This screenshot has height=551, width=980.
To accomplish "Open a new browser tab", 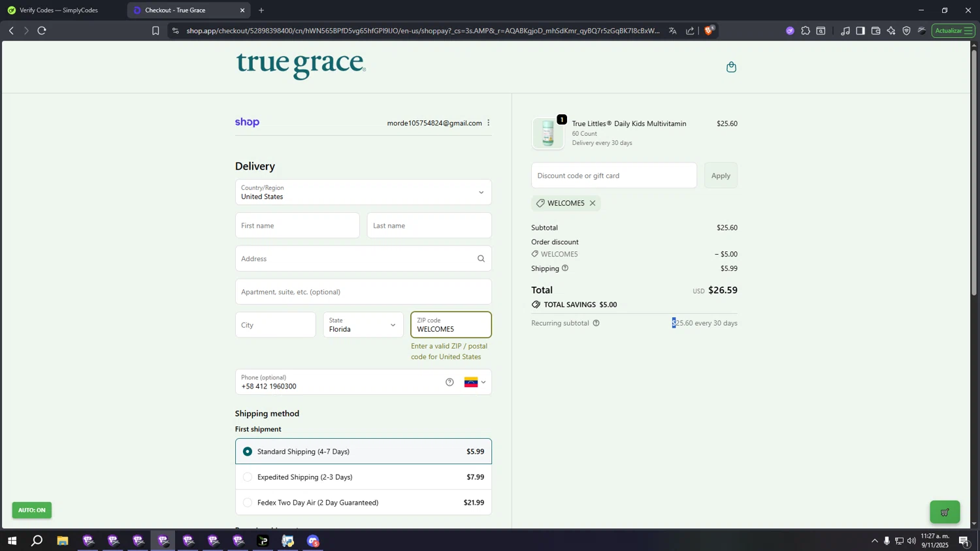I will tap(261, 10).
